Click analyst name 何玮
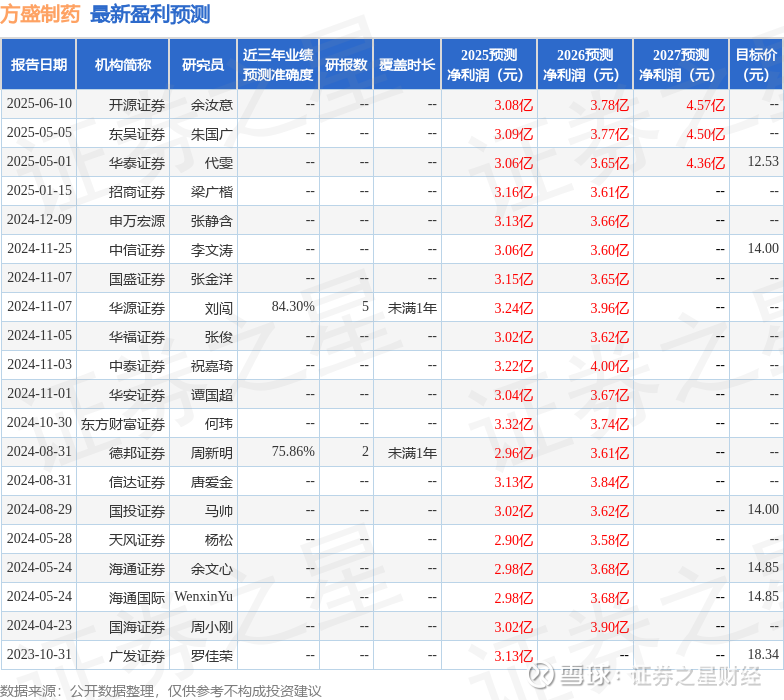 pyautogui.click(x=218, y=424)
